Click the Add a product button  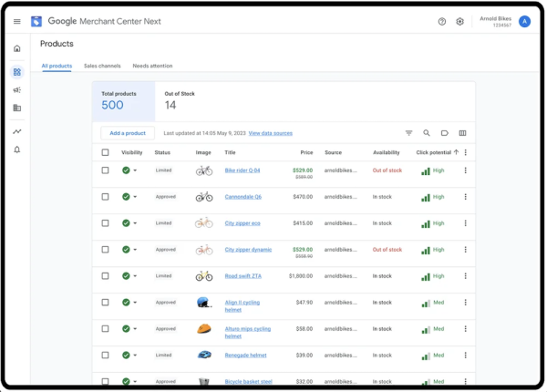128,133
